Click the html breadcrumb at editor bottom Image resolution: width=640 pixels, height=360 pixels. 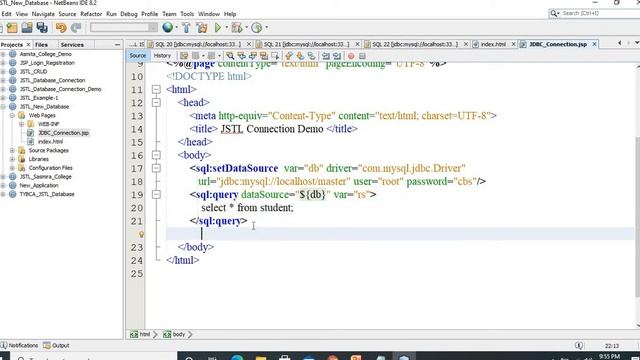tap(140, 334)
